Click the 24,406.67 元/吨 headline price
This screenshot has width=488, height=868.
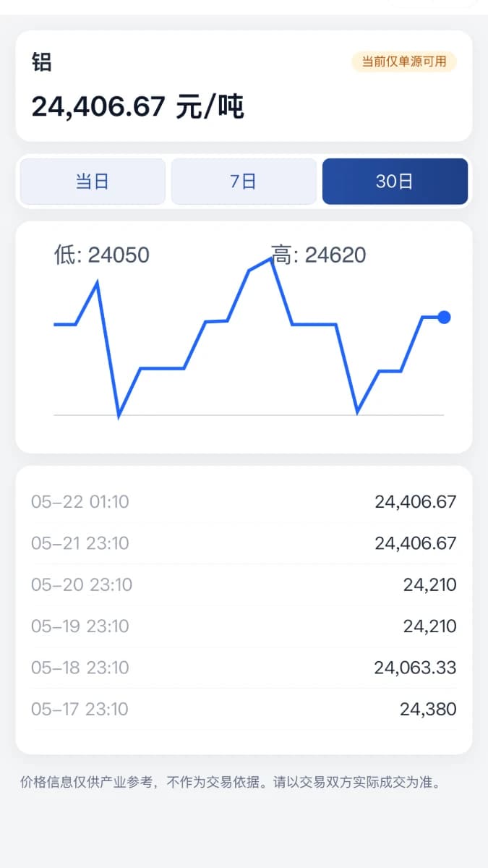[x=138, y=107]
